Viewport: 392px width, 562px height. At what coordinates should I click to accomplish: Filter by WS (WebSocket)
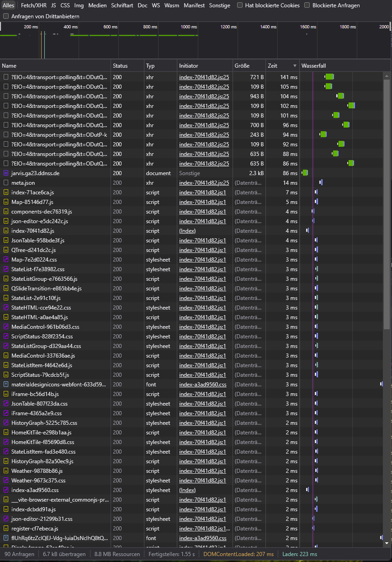(156, 5)
